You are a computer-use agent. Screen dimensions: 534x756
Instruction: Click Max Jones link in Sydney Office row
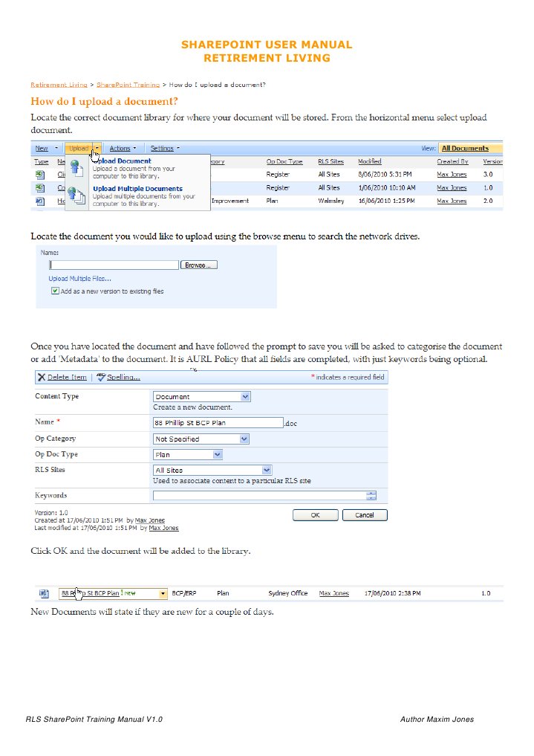click(333, 593)
